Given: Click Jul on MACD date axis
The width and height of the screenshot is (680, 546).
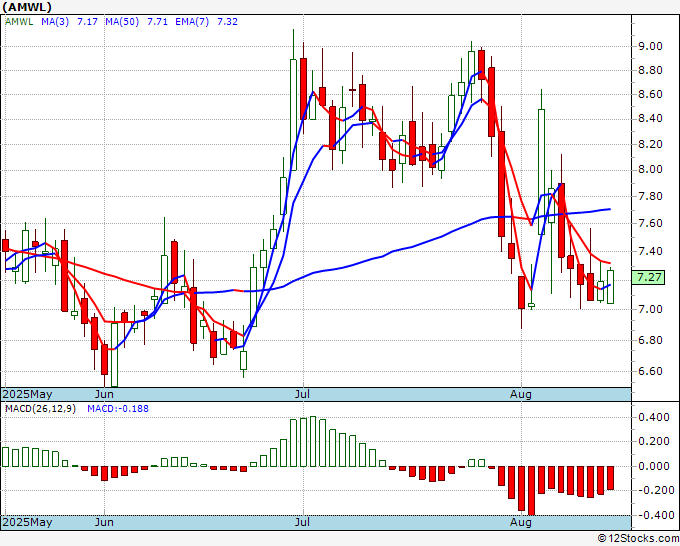Looking at the screenshot, I should click(x=302, y=522).
